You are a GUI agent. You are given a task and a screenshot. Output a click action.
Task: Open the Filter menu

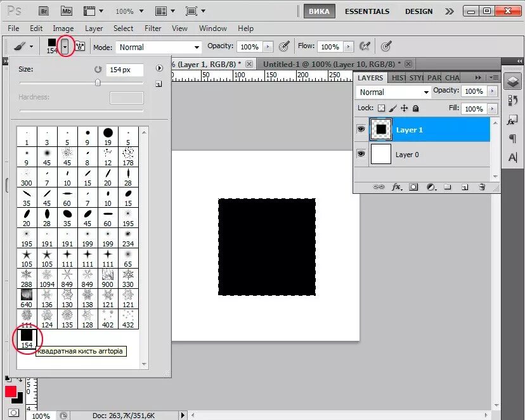pyautogui.click(x=153, y=29)
